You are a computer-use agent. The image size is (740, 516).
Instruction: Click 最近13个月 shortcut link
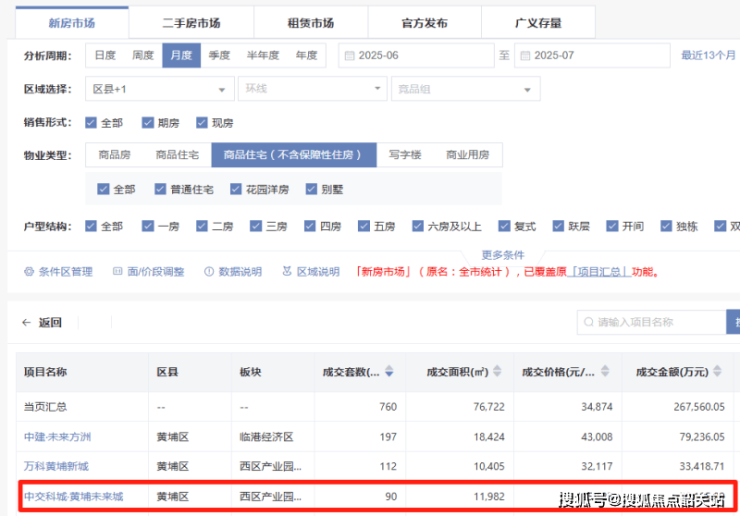coord(708,55)
